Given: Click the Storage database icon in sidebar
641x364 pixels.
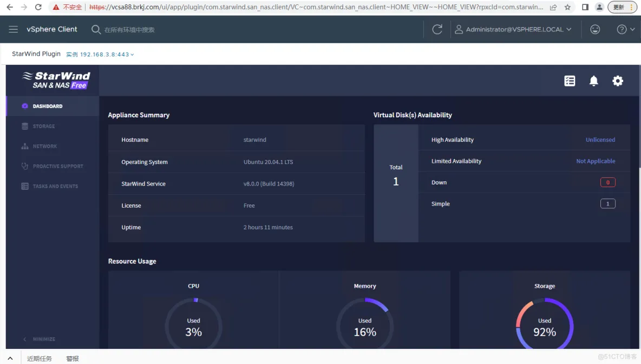Looking at the screenshot, I should pos(25,126).
